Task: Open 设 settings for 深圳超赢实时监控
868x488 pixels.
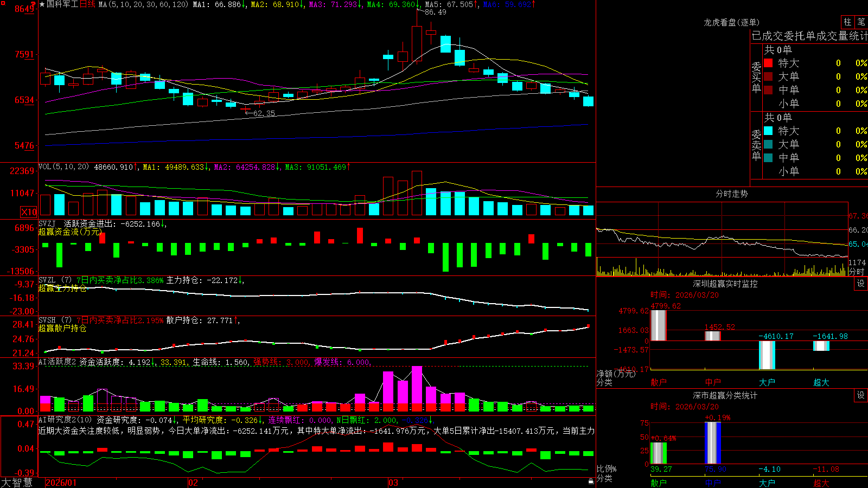Action: click(861, 284)
